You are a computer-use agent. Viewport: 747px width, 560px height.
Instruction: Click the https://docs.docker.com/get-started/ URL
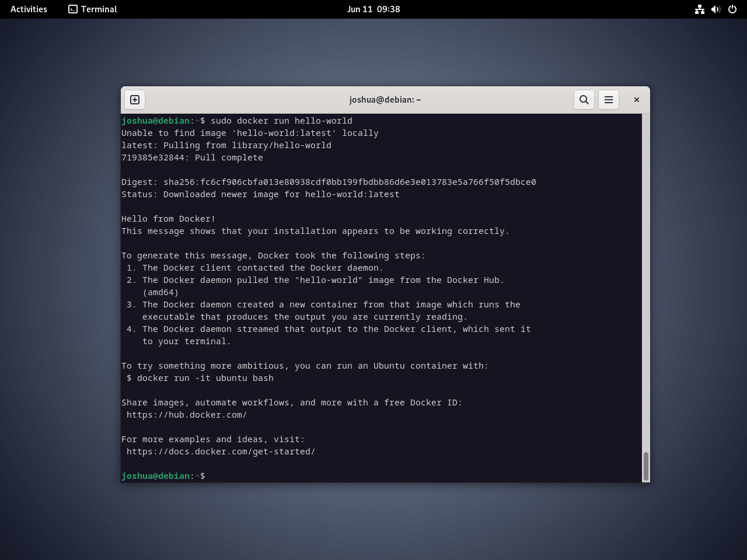coord(221,452)
